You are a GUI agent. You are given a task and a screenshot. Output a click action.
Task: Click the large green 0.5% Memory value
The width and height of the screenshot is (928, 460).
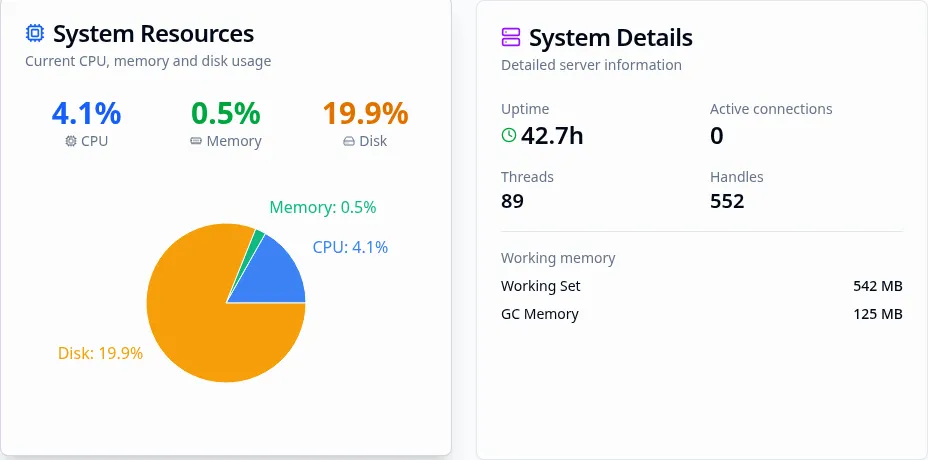pos(225,113)
